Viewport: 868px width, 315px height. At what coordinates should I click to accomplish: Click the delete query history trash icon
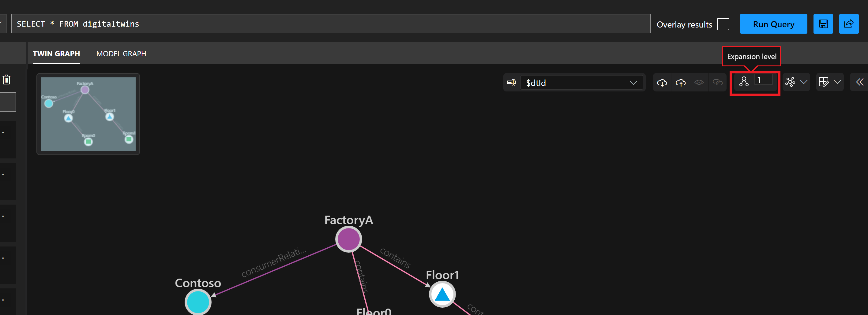point(7,79)
